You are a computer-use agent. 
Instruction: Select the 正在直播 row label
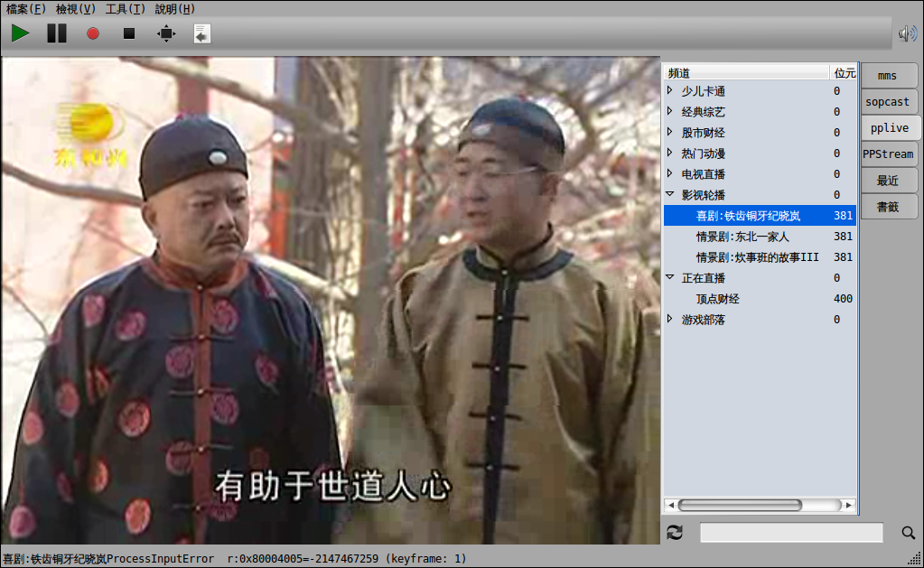[x=703, y=278]
